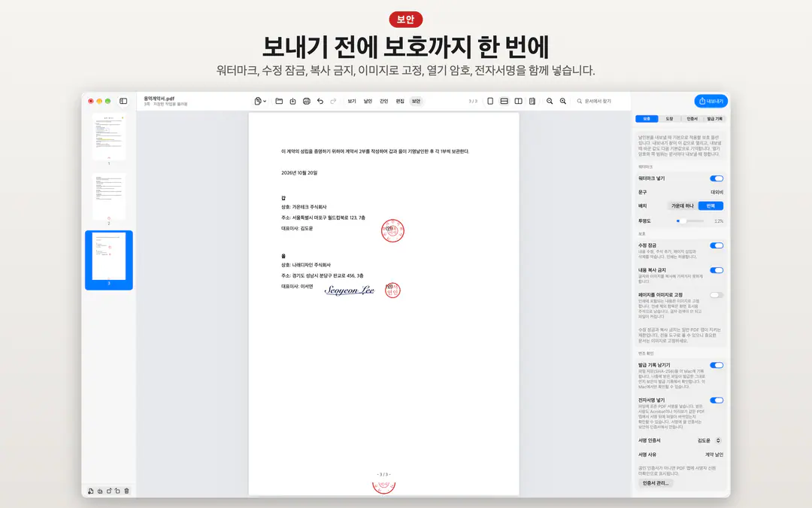Click the rotate right icon in sidebar footer
812x508 pixels.
[117, 491]
